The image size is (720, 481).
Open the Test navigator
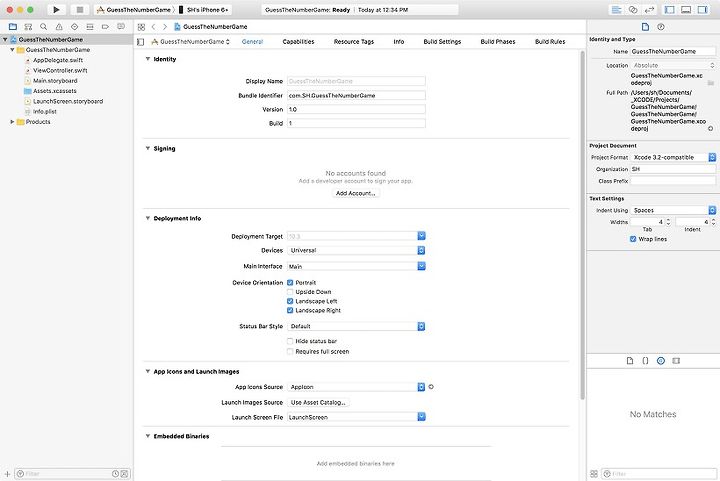(x=74, y=27)
